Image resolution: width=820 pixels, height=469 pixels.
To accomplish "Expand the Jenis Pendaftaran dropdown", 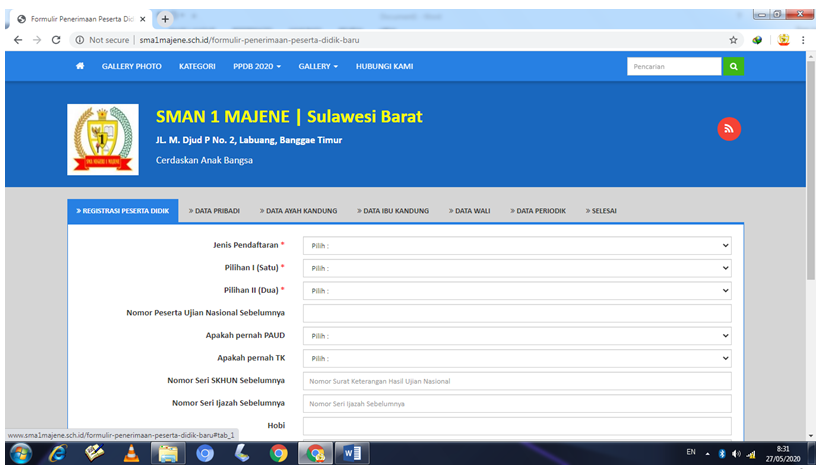I will pyautogui.click(x=517, y=245).
